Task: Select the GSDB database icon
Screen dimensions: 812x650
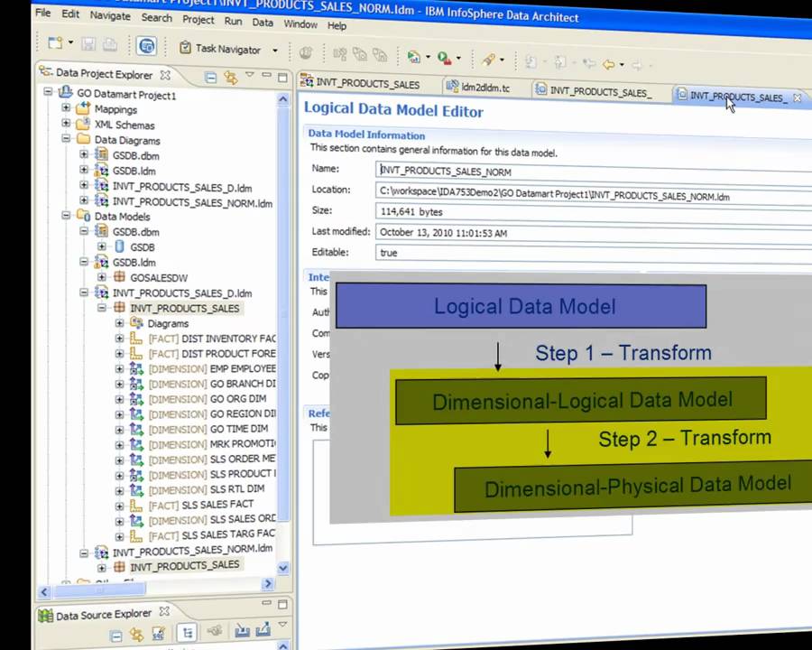Action: (119, 246)
